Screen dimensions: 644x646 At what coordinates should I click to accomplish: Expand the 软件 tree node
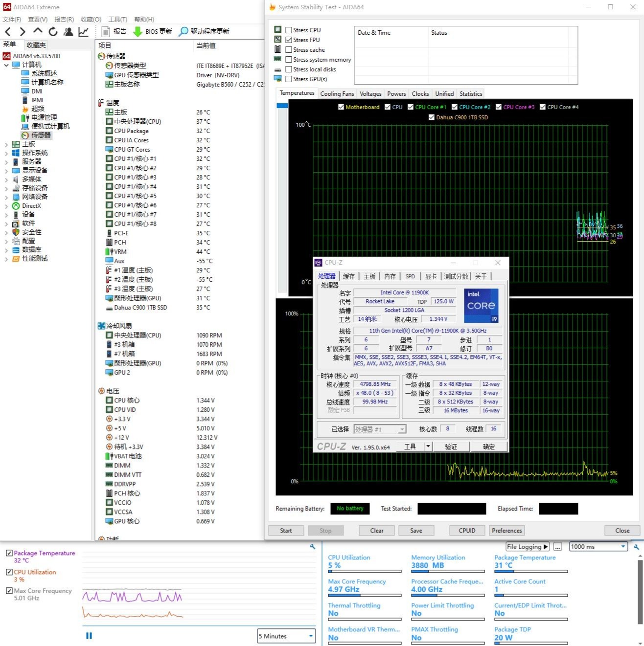tap(6, 223)
